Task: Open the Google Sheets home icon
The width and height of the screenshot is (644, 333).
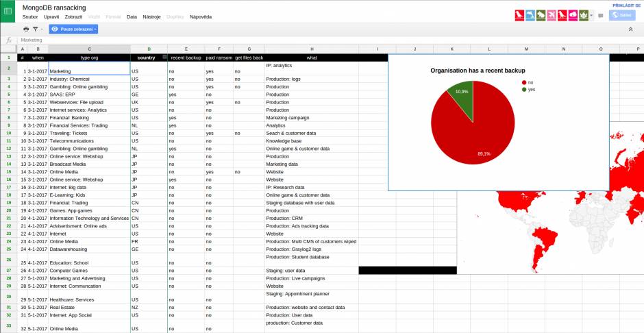Action: [8, 11]
